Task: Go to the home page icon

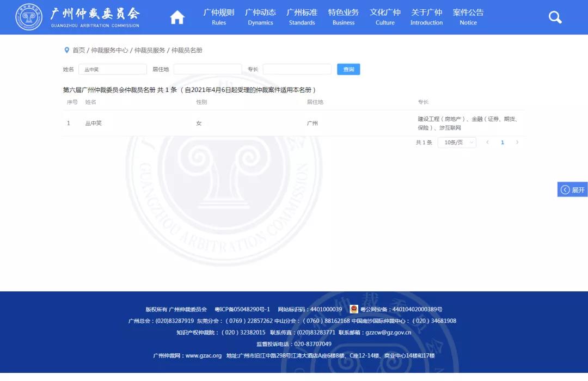Action: (177, 17)
